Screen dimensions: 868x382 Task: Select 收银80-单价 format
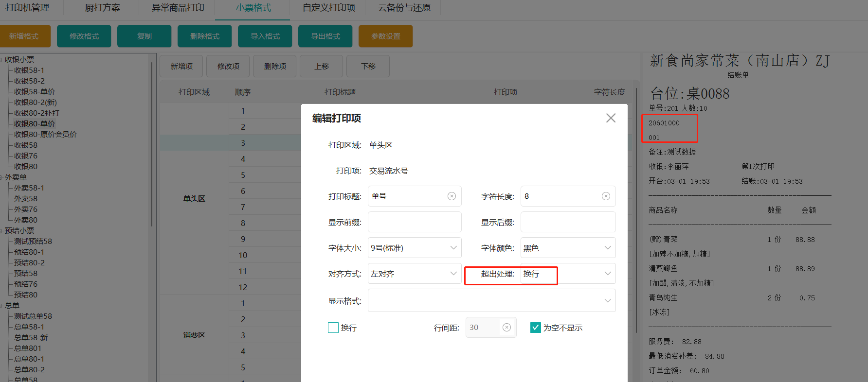[35, 124]
